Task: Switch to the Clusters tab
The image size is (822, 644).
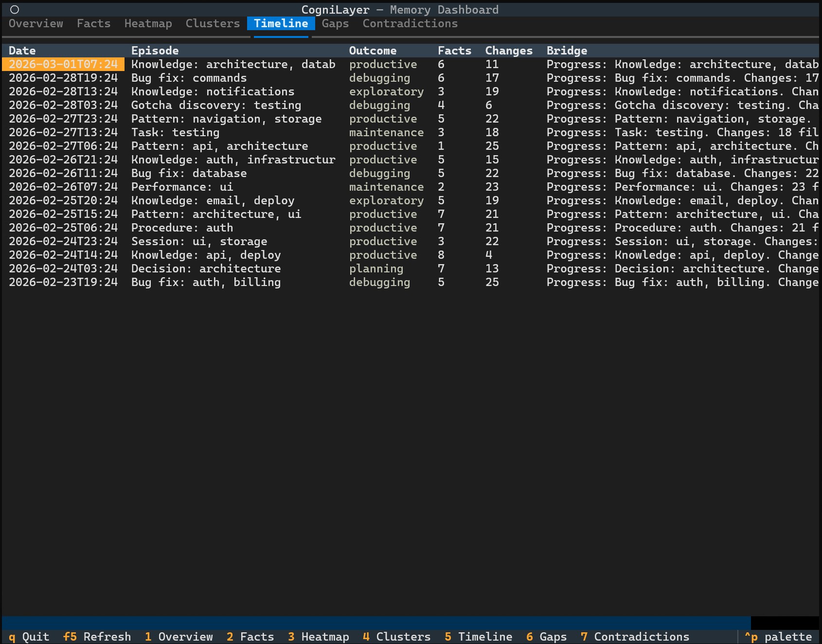Action: click(x=213, y=23)
